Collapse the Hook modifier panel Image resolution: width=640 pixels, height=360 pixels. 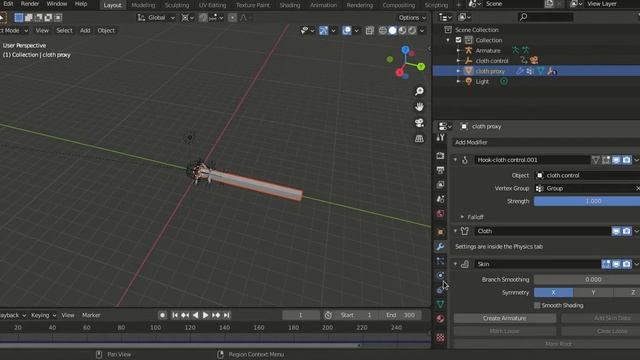point(456,160)
